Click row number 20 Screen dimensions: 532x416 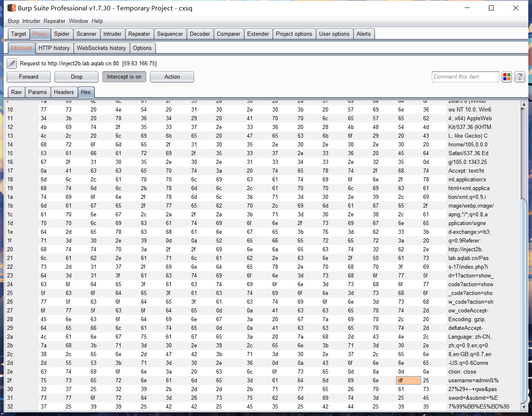[x=10, y=249]
